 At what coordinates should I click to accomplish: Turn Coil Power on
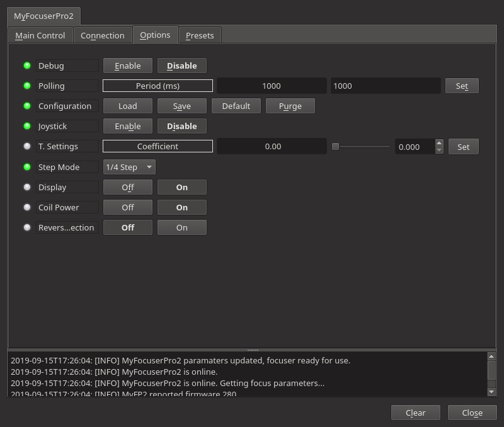tap(182, 208)
